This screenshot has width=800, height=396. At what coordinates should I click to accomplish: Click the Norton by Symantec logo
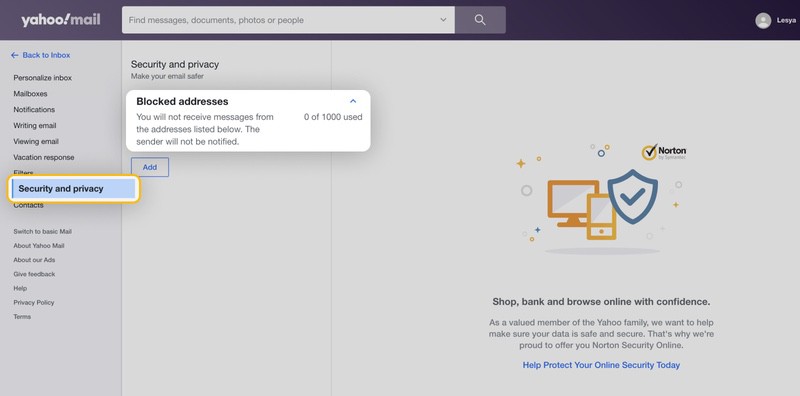click(664, 152)
